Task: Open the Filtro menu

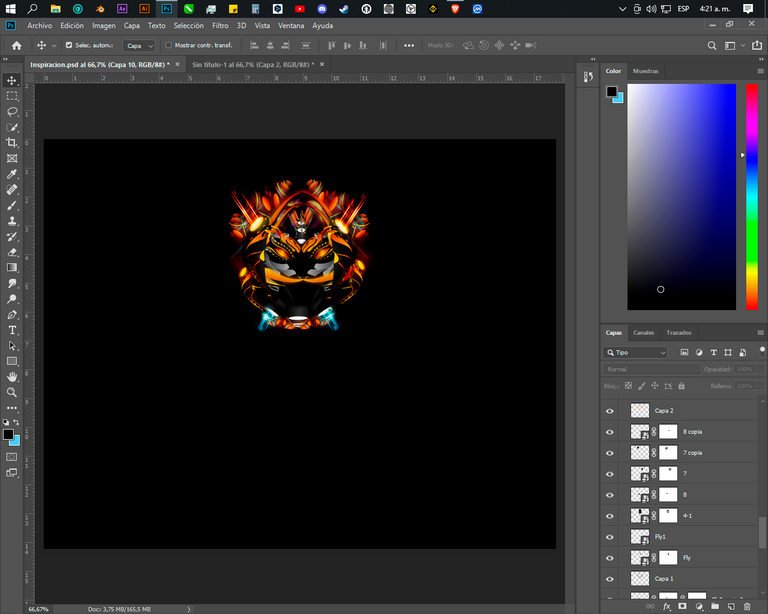Action: [220, 25]
